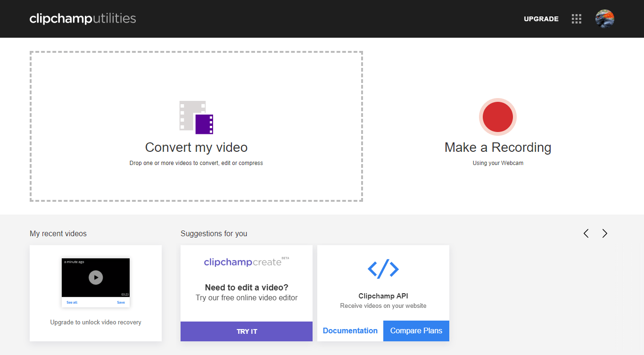The image size is (644, 355).
Task: Click the Make a Recording heading
Action: click(497, 148)
